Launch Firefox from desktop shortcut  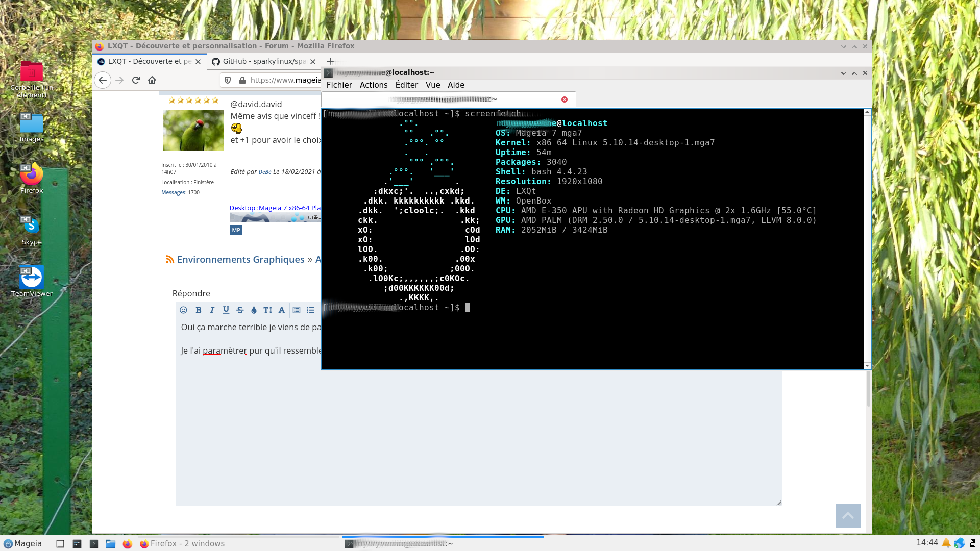[x=32, y=179]
